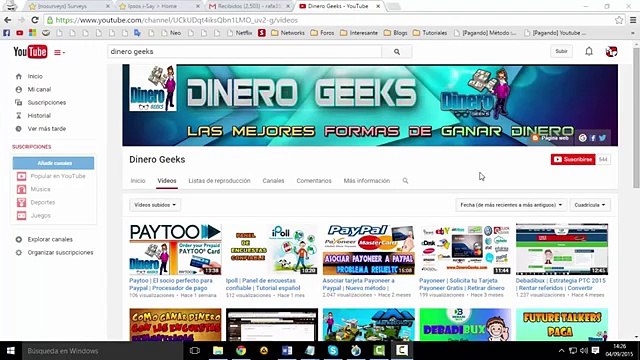Open Blogs bookmark folder

[x=396, y=33]
